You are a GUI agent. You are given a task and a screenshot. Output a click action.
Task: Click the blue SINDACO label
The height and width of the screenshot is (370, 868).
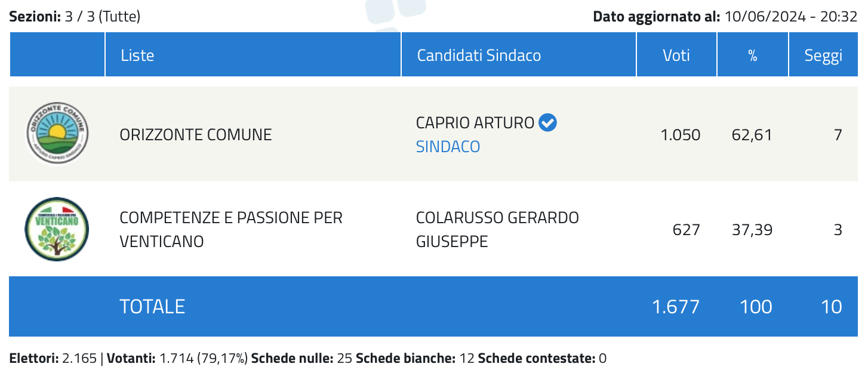pos(448,147)
